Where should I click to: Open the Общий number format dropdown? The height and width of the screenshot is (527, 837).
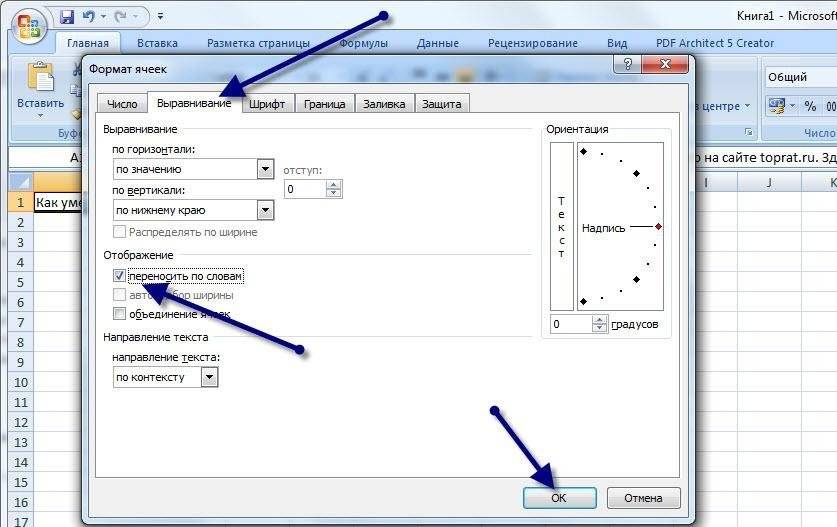click(801, 77)
